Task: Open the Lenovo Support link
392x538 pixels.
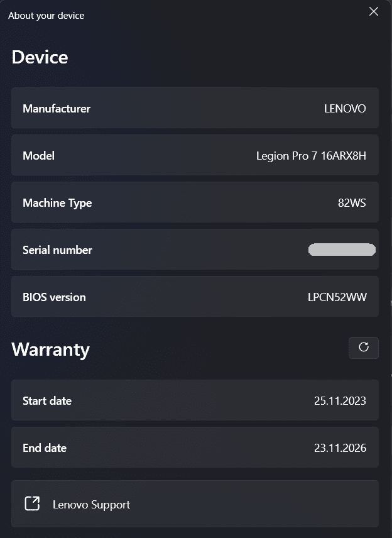Action: point(92,505)
